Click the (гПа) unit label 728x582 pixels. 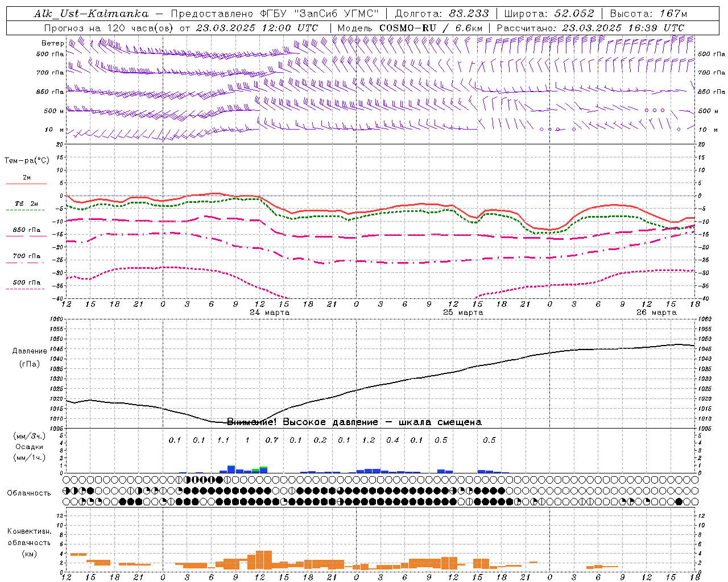tap(30, 364)
